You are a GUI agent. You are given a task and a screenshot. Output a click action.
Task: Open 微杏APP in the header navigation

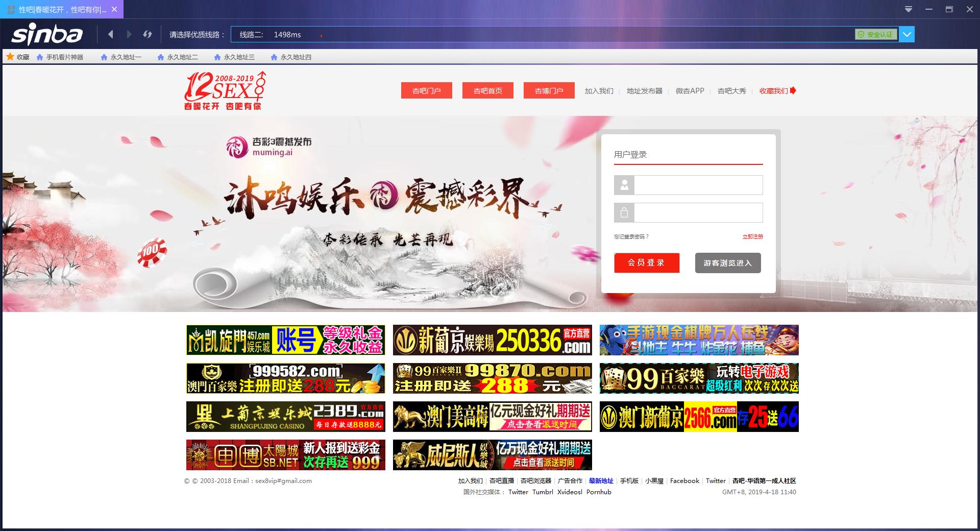tap(690, 91)
